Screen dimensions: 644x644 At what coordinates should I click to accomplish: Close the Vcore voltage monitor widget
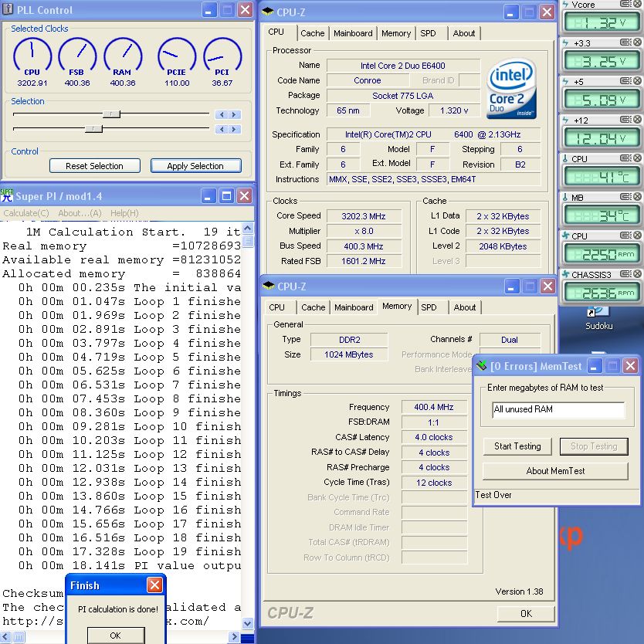click(x=637, y=5)
